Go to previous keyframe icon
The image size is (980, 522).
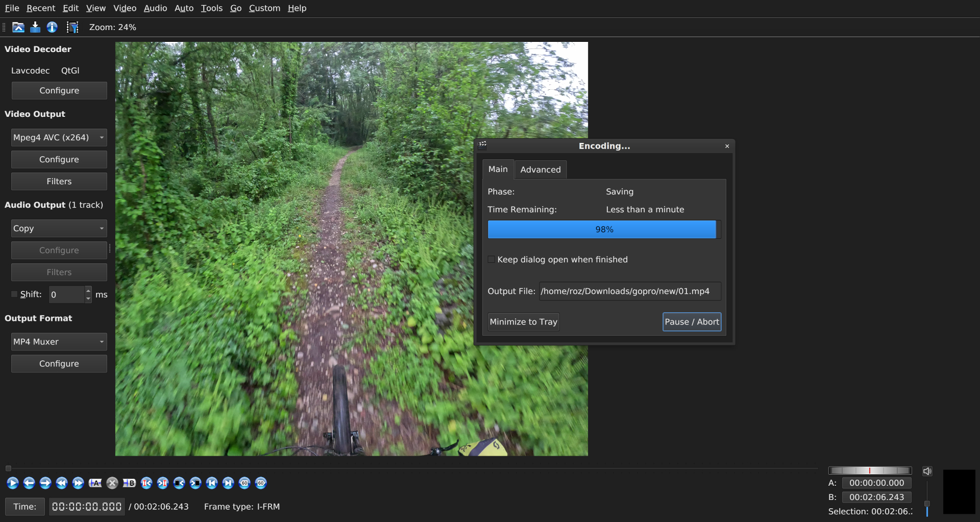pyautogui.click(x=146, y=483)
